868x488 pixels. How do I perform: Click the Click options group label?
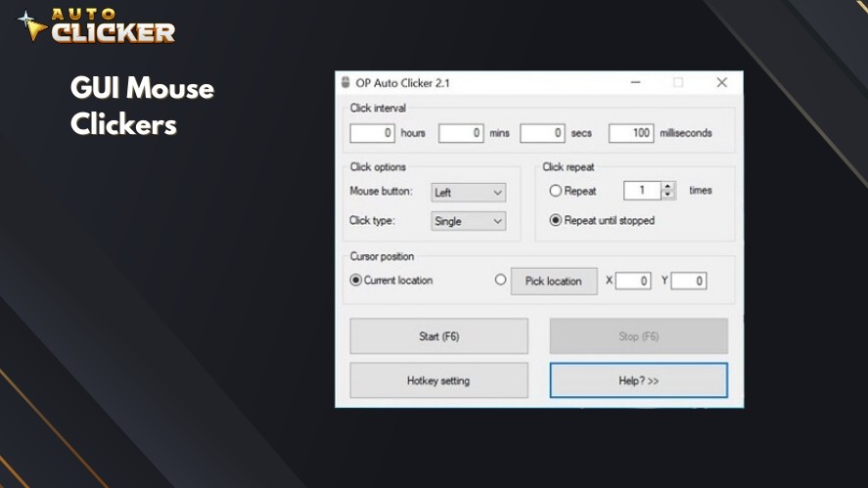pyautogui.click(x=378, y=166)
